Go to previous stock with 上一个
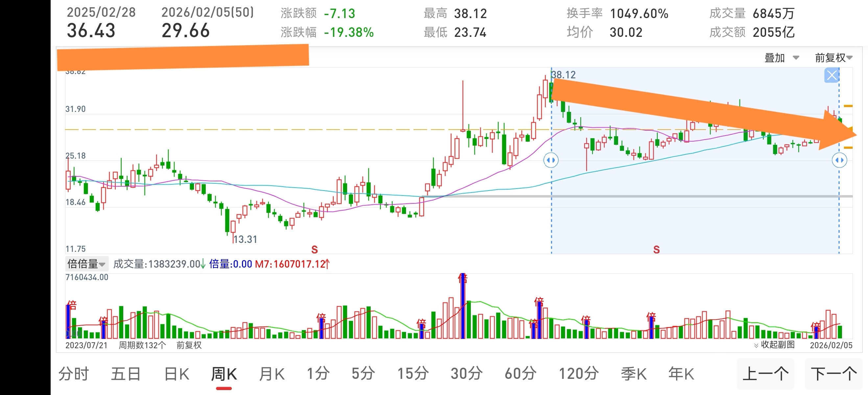This screenshot has width=868, height=395. click(x=765, y=374)
